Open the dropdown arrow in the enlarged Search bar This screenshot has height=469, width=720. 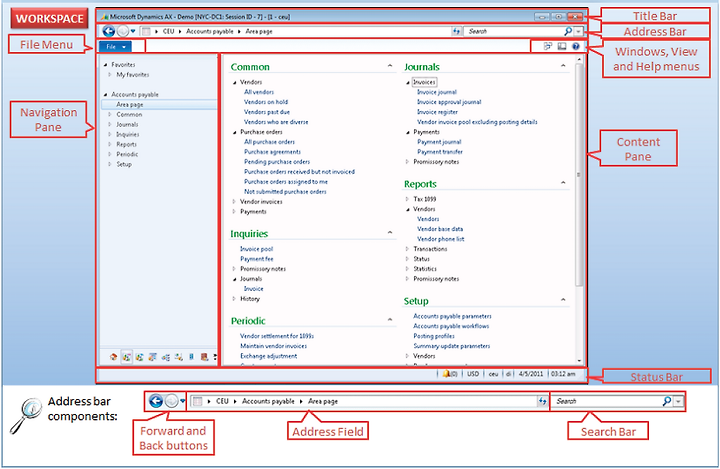point(678,401)
